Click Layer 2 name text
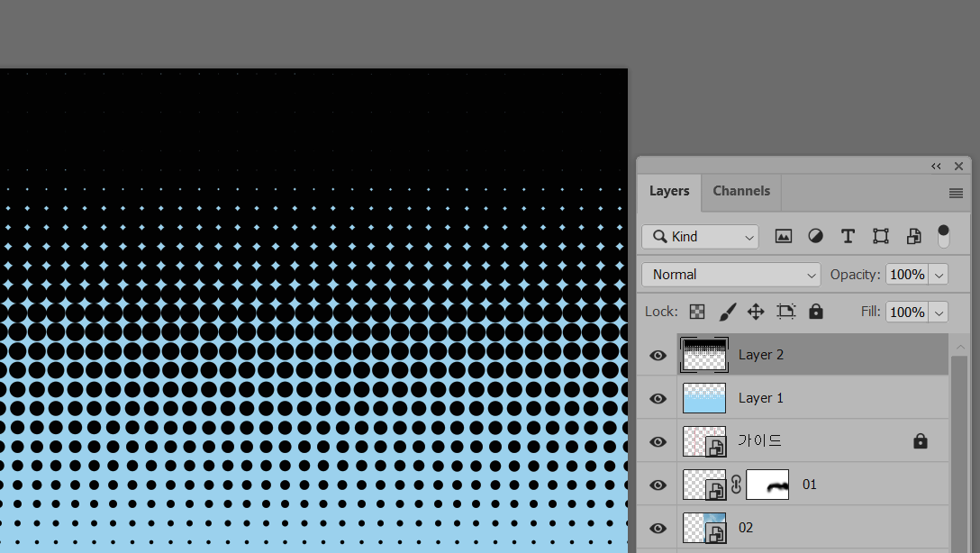Screen dimensions: 980x553 point(760,355)
